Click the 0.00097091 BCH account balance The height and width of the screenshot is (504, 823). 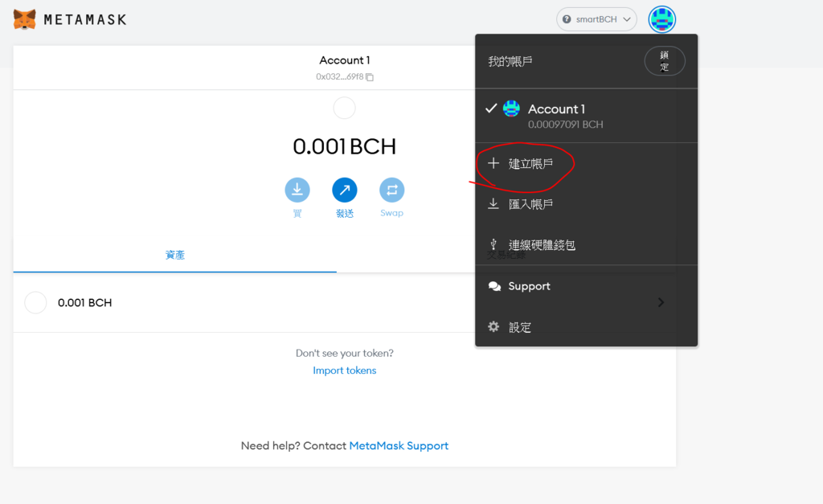(x=565, y=125)
